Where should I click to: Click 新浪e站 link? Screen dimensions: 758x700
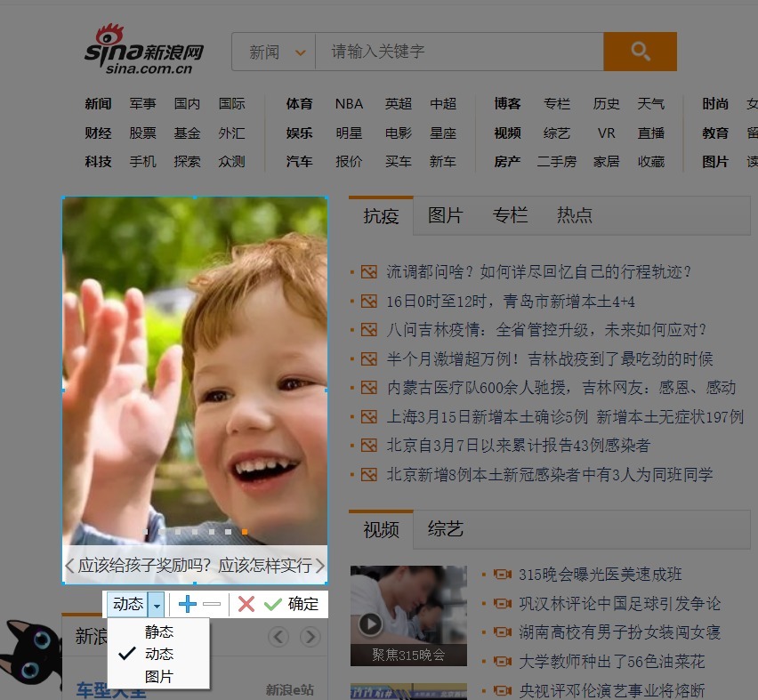pos(289,690)
